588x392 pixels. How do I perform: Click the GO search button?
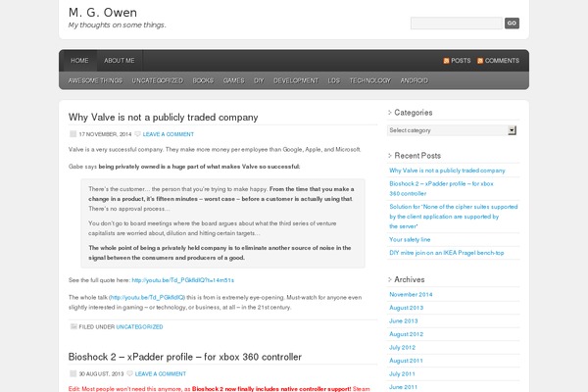[512, 24]
